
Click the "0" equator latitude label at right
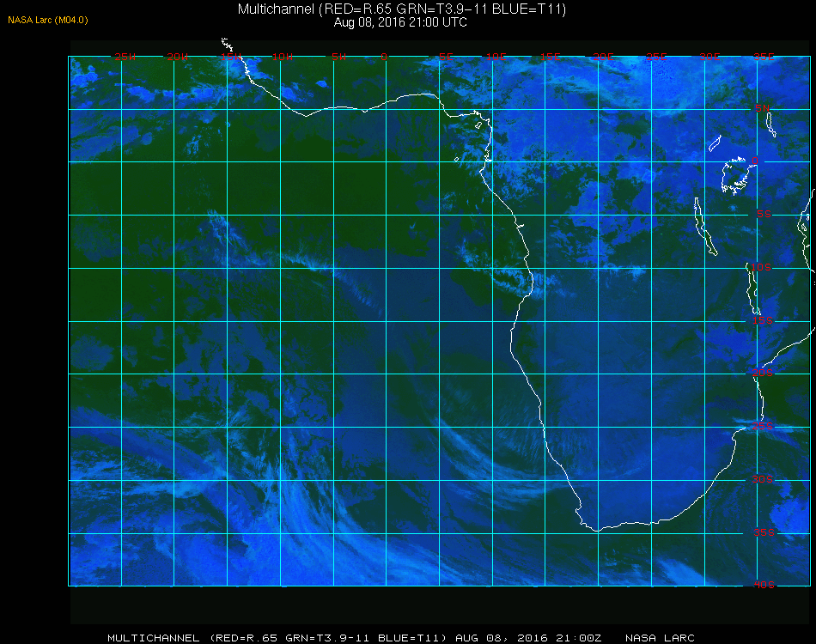pyautogui.click(x=755, y=161)
